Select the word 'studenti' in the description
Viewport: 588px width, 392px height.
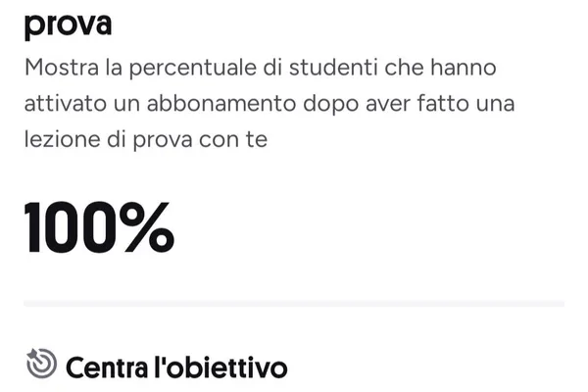click(333, 68)
